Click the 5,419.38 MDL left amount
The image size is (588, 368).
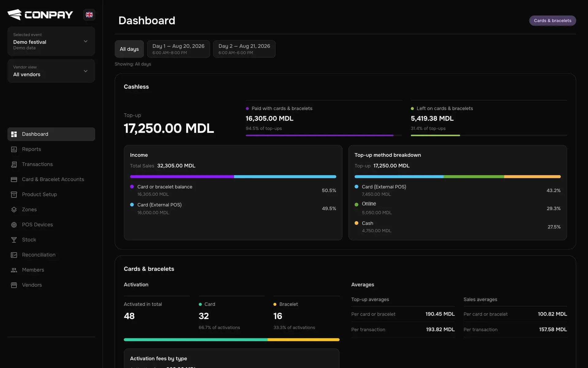tap(432, 118)
